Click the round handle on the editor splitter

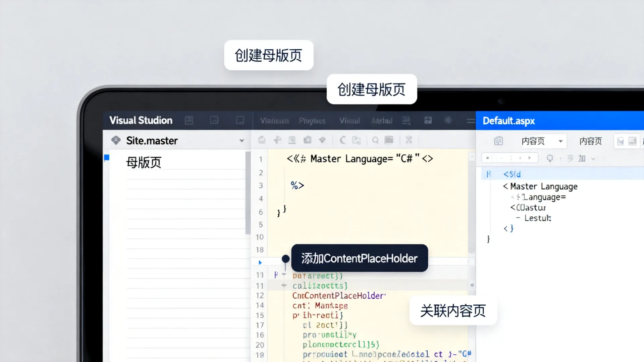(x=472, y=262)
